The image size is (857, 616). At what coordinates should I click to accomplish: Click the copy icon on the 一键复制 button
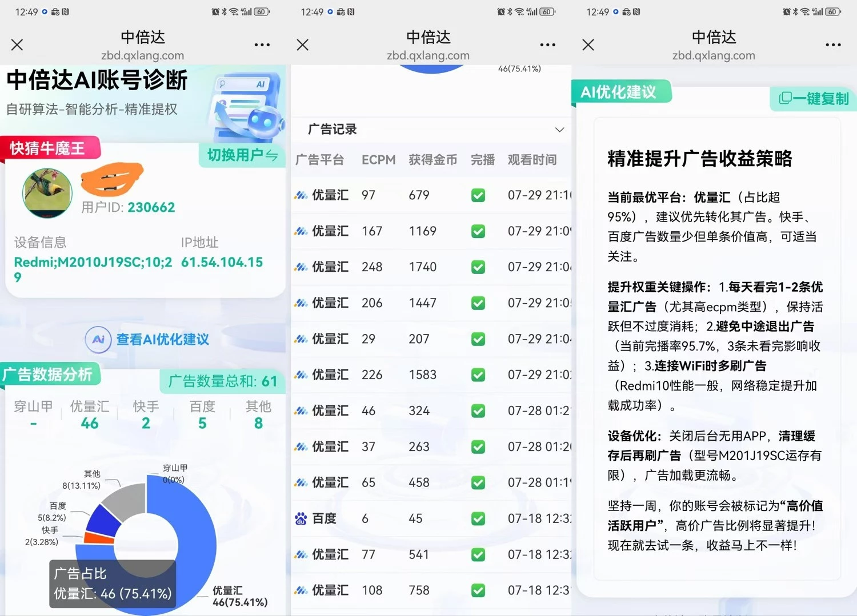[x=785, y=98]
